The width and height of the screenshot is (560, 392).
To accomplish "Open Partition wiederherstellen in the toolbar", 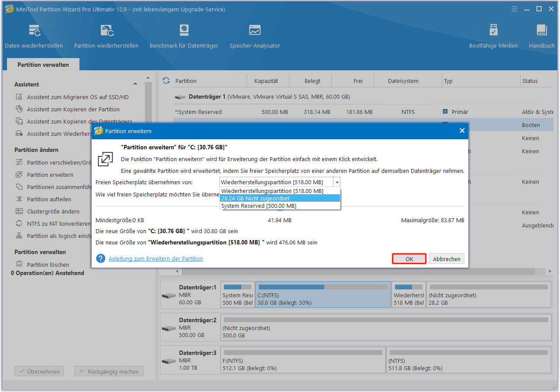I will [x=106, y=36].
